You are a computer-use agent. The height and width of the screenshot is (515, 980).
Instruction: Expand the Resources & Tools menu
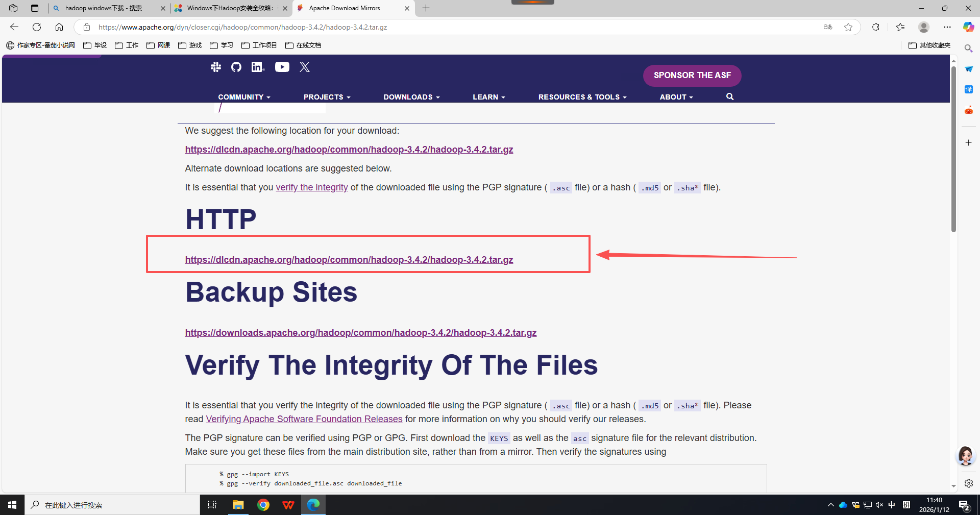pos(582,97)
